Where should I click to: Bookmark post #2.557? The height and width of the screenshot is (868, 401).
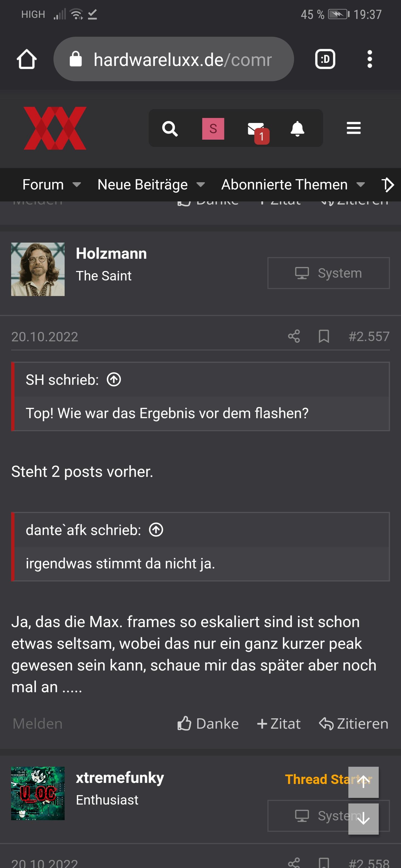324,336
